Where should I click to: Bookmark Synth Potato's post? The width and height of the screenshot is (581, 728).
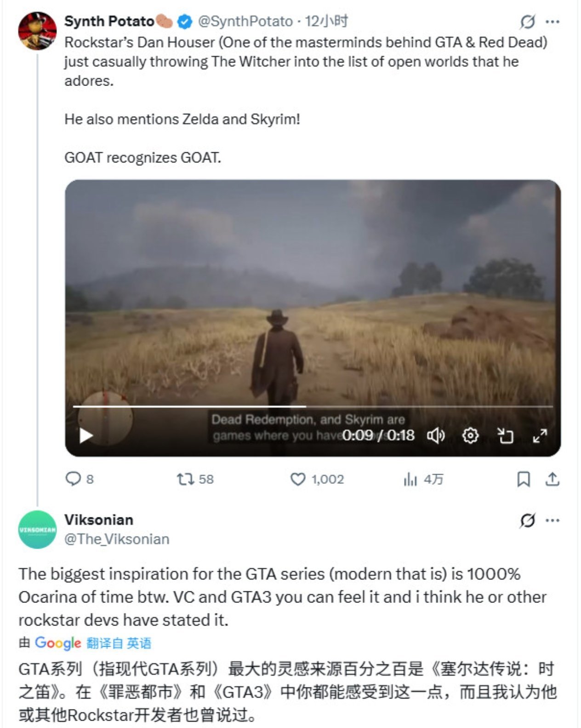[x=524, y=479]
